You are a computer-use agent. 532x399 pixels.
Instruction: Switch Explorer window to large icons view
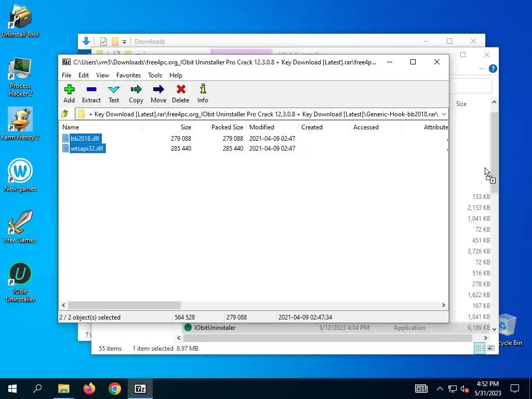pos(490,348)
